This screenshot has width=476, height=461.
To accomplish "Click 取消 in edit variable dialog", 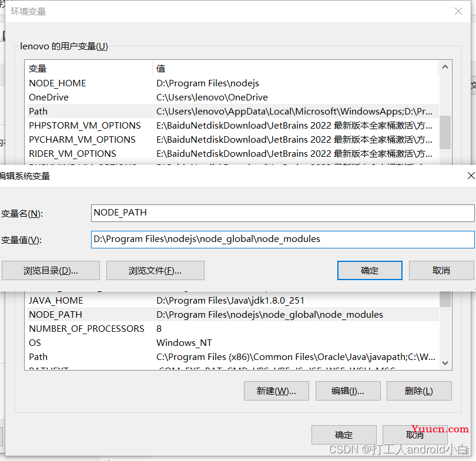I will [x=441, y=270].
